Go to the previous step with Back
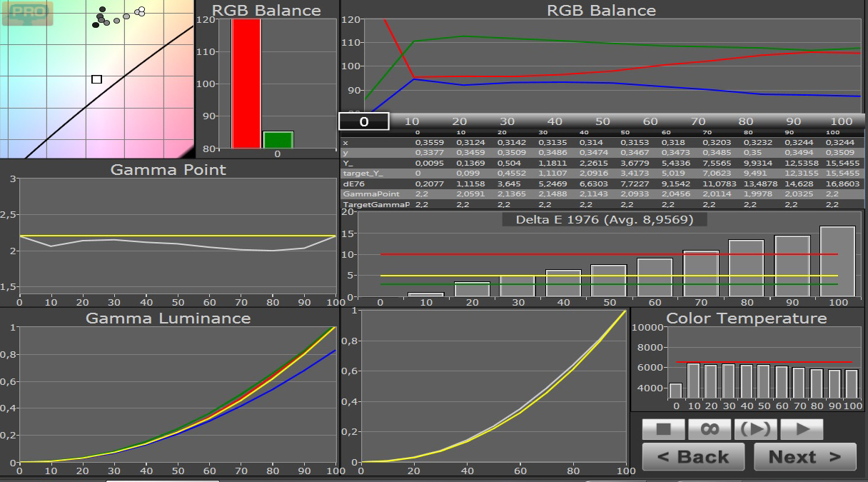This screenshot has width=868, height=482. pos(692,457)
